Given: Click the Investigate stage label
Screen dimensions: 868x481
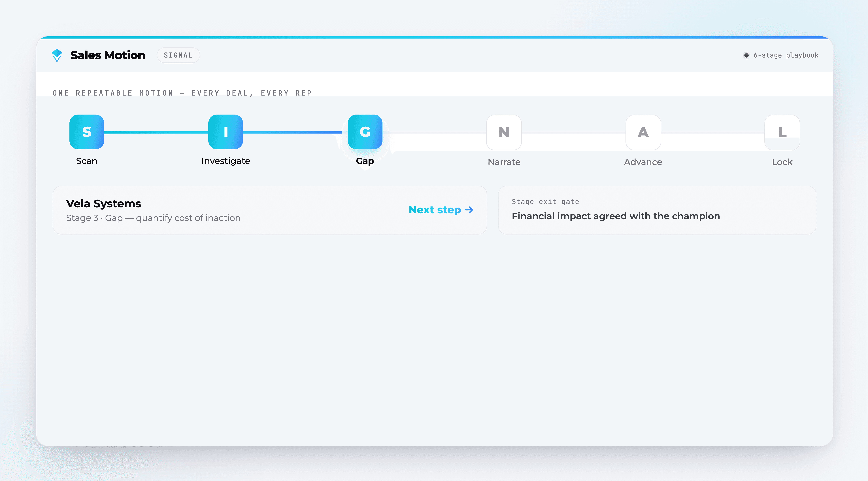Looking at the screenshot, I should tap(226, 161).
